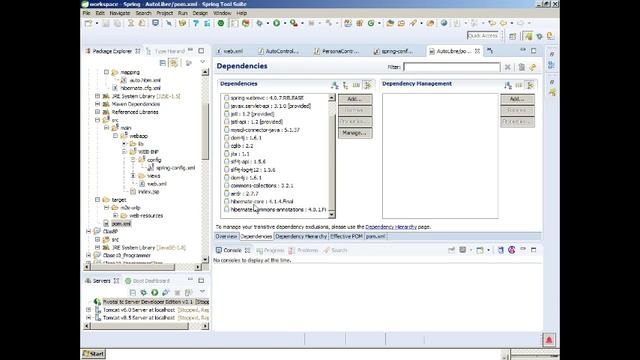Switch to the Problems tab
The width and height of the screenshot is (640, 360).
303,250
